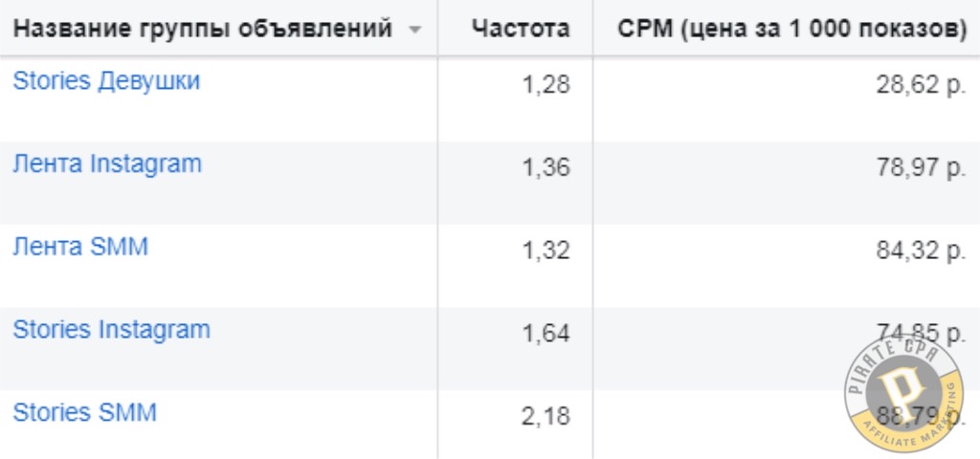Click the sort arrow beside Название группы объявлений
The width and height of the screenshot is (980, 459).
[x=414, y=30]
